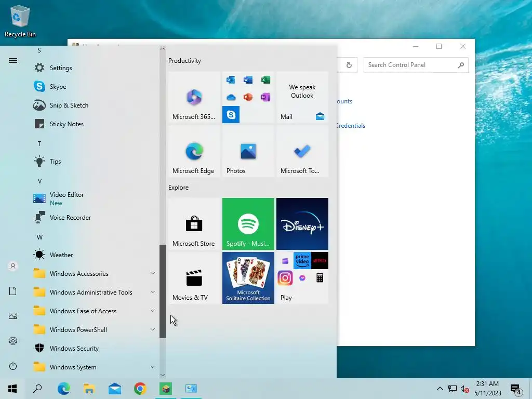Launch Voice Recorder app
The height and width of the screenshot is (399, 532).
pyautogui.click(x=95, y=218)
